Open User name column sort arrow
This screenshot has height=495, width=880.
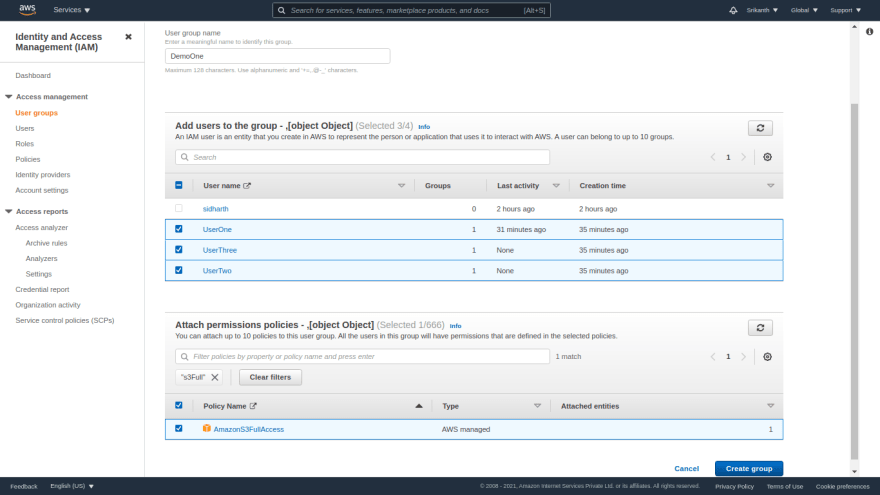(401, 186)
